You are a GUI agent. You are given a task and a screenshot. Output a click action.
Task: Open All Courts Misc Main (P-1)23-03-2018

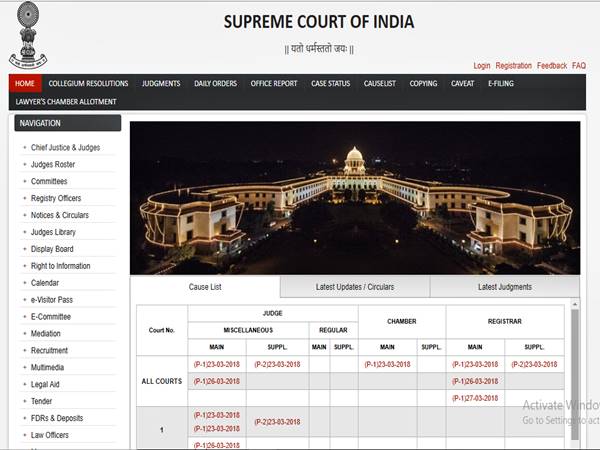[217, 364]
